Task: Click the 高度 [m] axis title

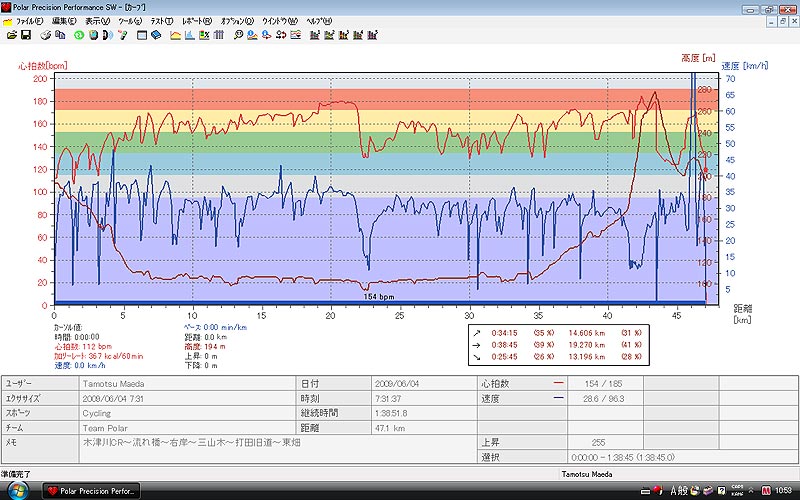Action: pos(698,58)
